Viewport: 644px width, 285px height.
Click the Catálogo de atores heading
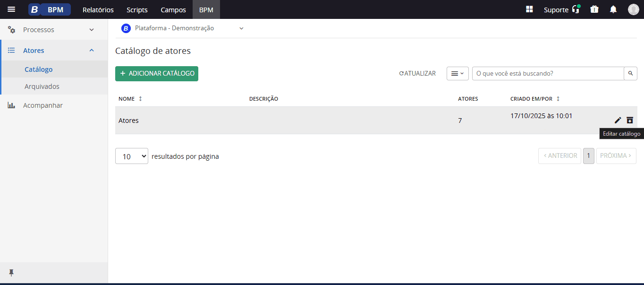(x=153, y=51)
